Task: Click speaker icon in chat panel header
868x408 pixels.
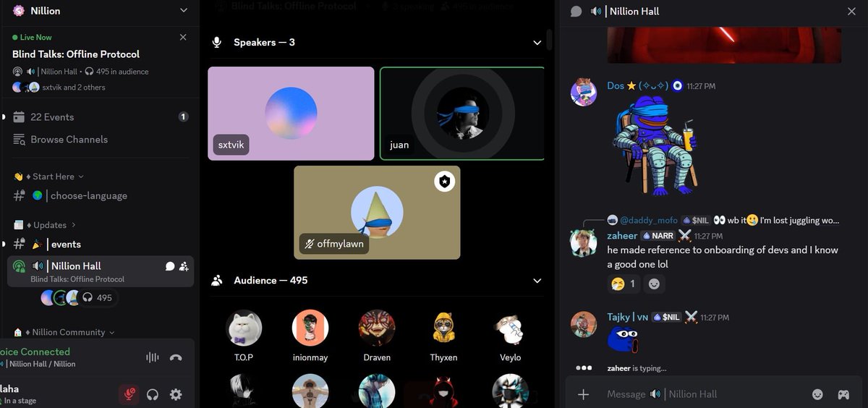Action: pyautogui.click(x=596, y=12)
